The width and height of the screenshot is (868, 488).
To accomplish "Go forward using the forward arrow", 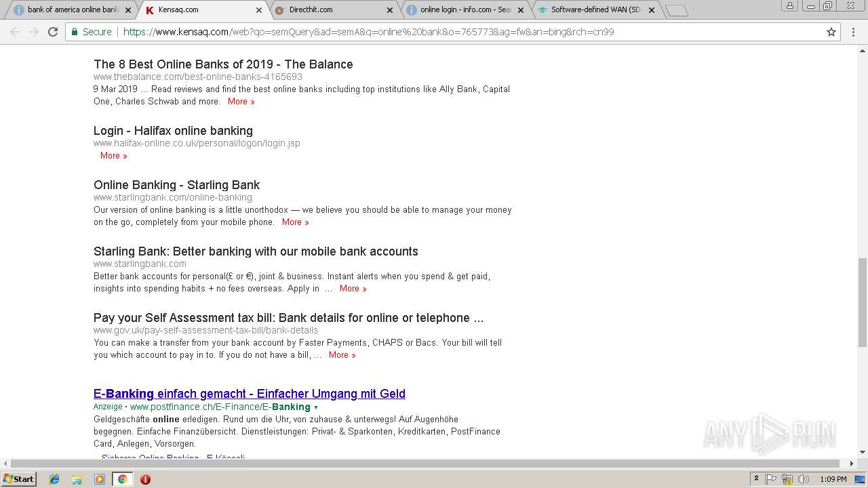I will [34, 32].
